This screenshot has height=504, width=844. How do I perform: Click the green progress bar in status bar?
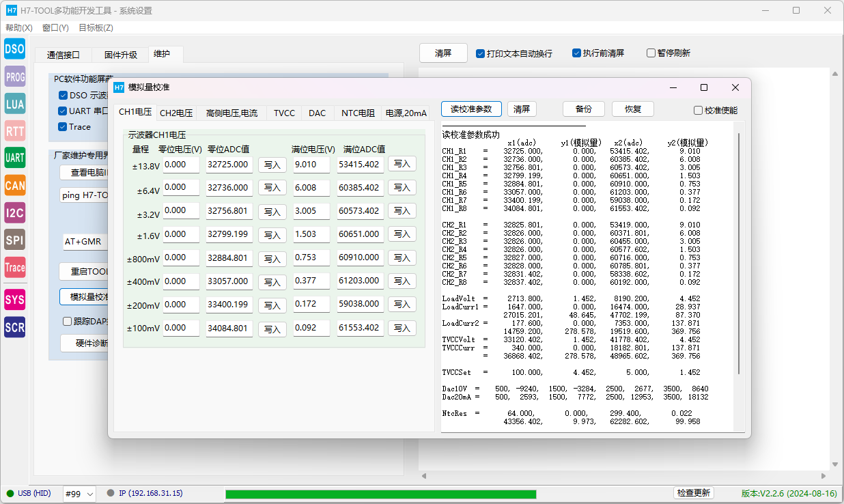380,494
